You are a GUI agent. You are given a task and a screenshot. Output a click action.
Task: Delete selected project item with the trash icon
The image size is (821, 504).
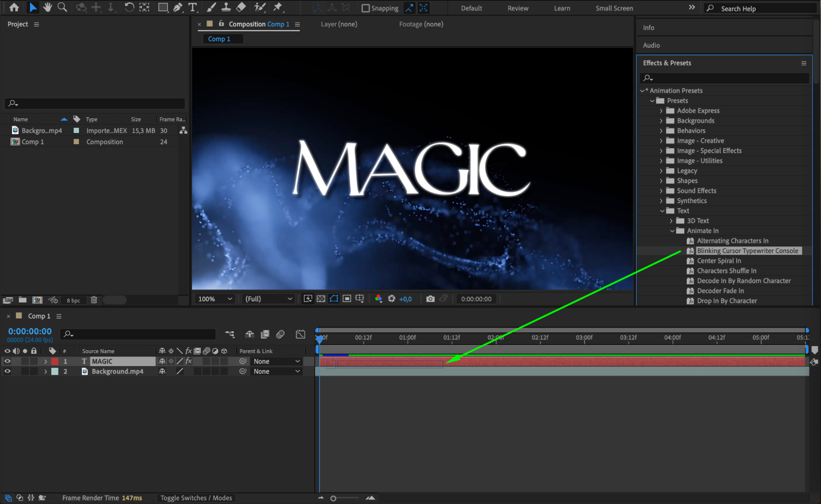pos(94,300)
